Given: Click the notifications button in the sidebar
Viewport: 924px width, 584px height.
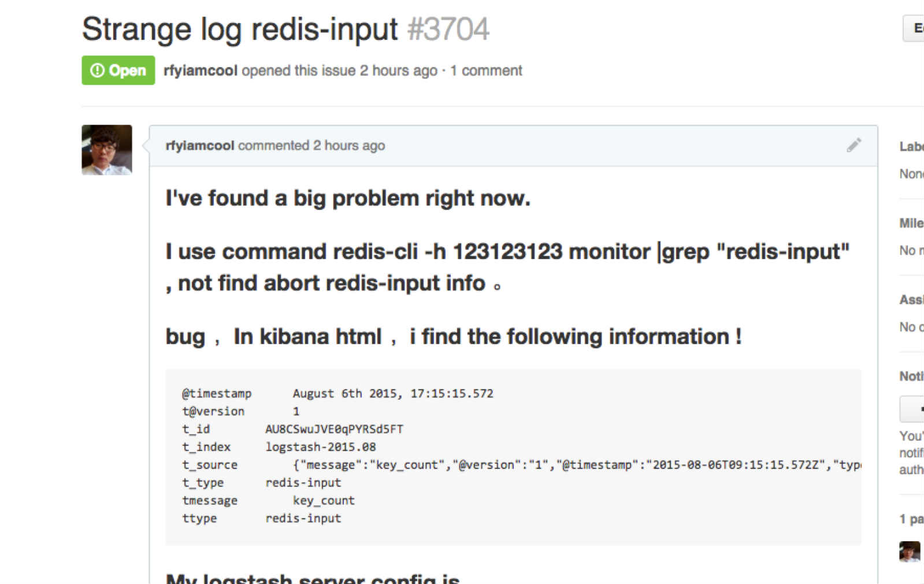Looking at the screenshot, I should coord(912,409).
